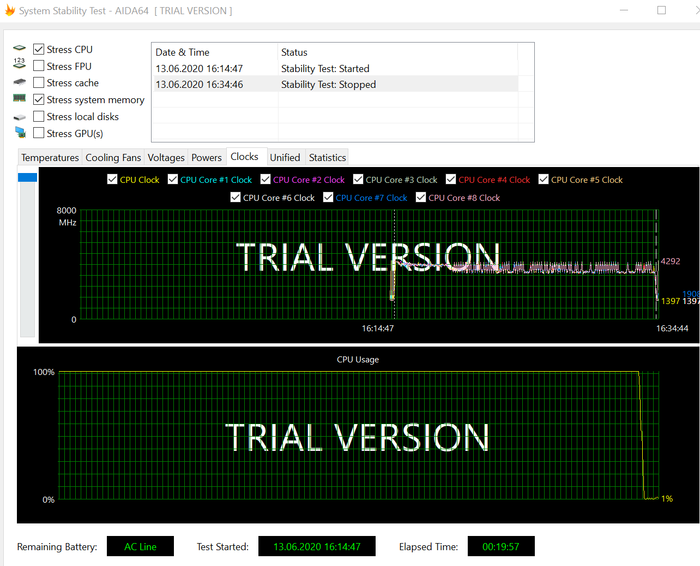Click the Test Started time field
This screenshot has width=700, height=566.
(x=317, y=546)
